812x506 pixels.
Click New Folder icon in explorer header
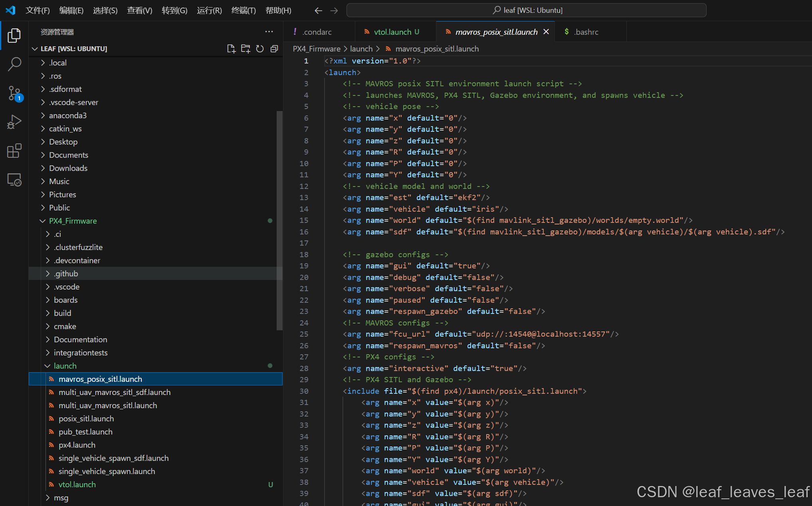[246, 49]
